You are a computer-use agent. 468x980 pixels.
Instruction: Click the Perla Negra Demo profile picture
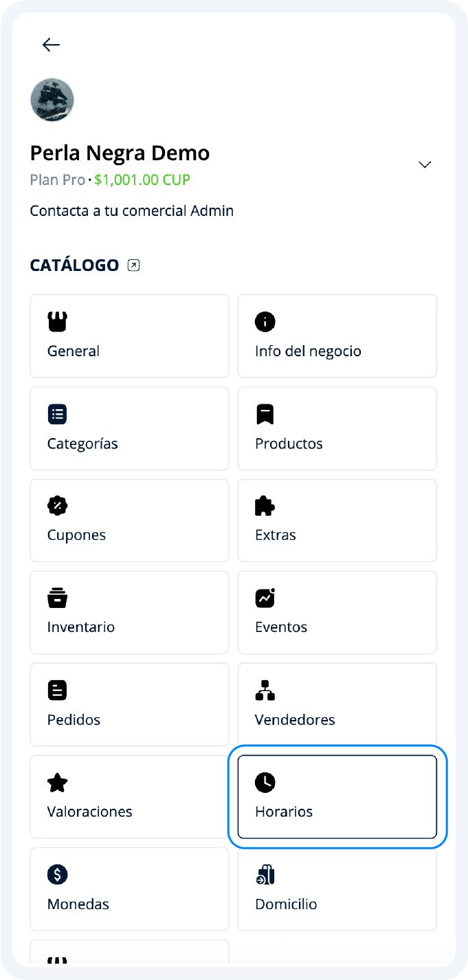coord(52,99)
